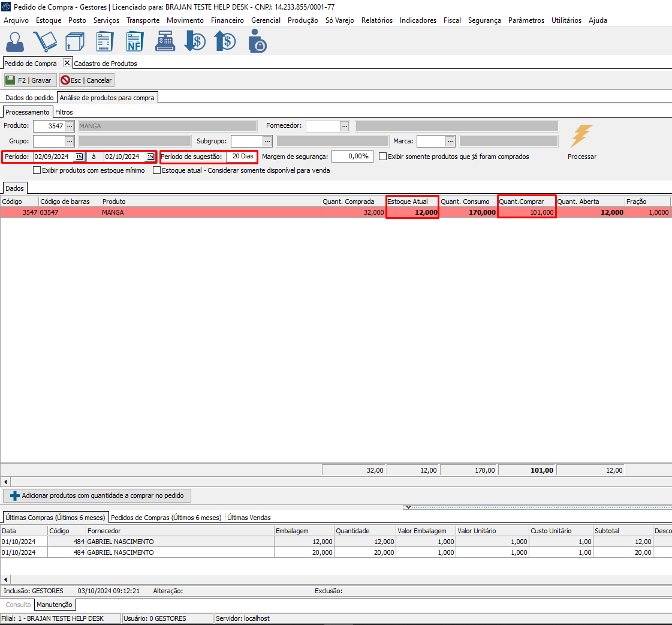Switch to the Filtros tab
Image resolution: width=672 pixels, height=625 pixels.
(64, 112)
